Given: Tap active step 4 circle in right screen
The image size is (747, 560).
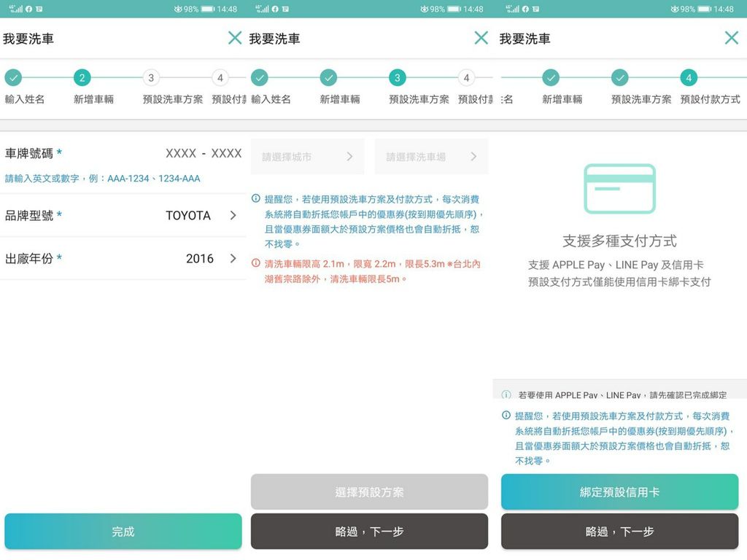Looking at the screenshot, I should 689,77.
